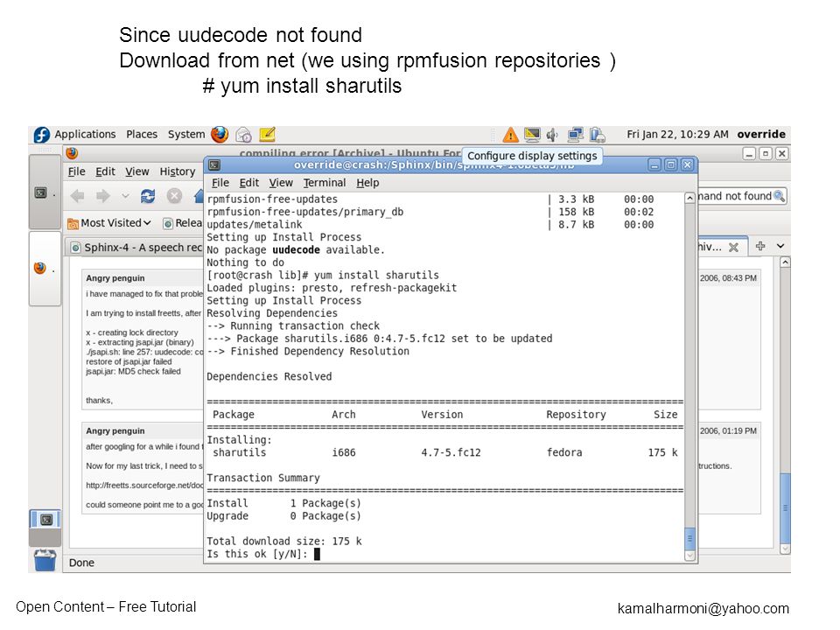Click Firefox page scrollbar up arrow
The width and height of the screenshot is (840, 630).
(x=785, y=262)
